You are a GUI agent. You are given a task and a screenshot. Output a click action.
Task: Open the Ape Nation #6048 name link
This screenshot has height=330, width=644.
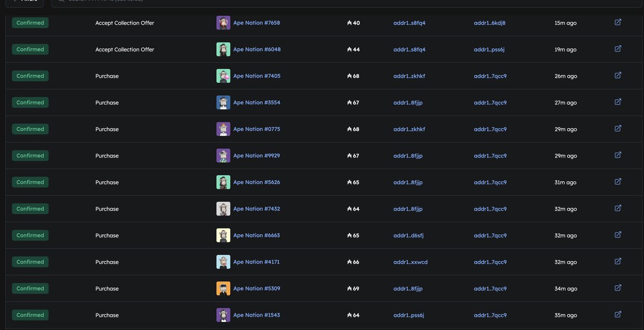(257, 49)
